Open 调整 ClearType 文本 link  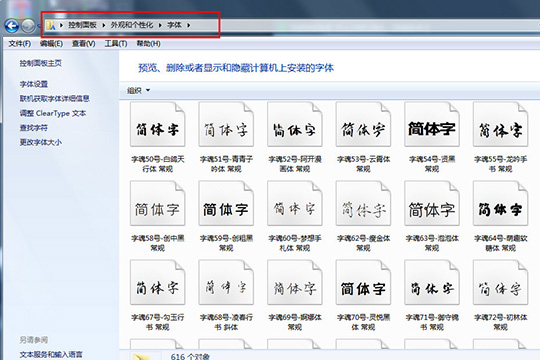tap(53, 113)
